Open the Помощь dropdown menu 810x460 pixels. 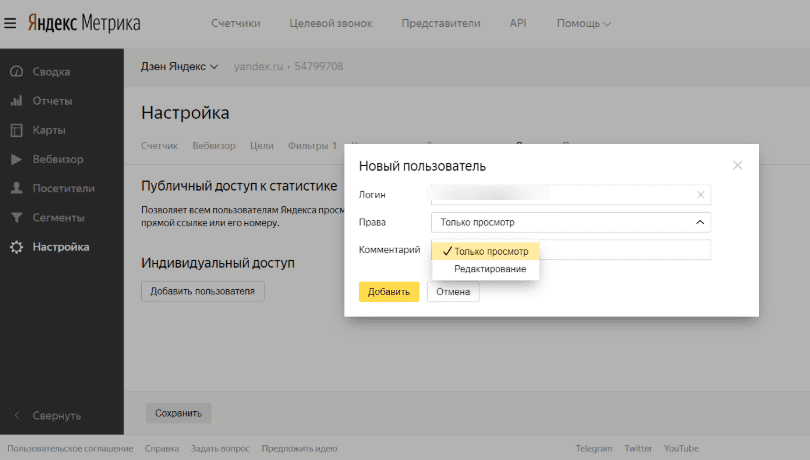click(584, 23)
